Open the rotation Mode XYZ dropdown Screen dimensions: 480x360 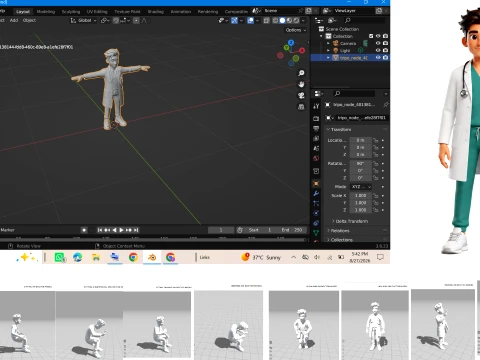tap(361, 187)
